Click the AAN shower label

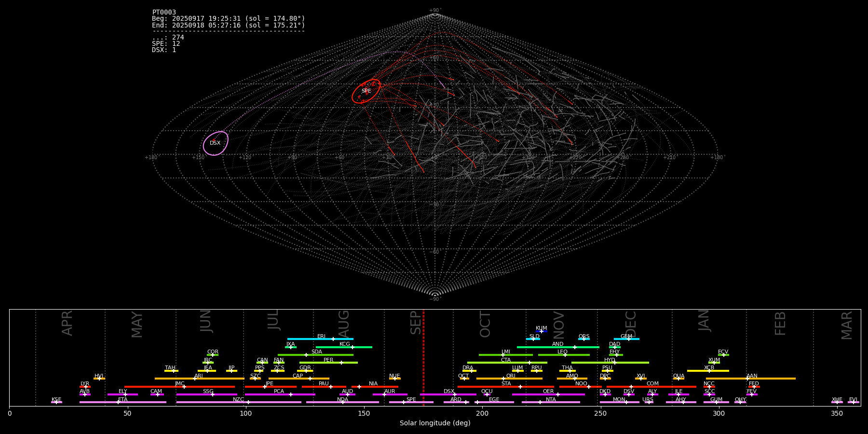(x=752, y=376)
